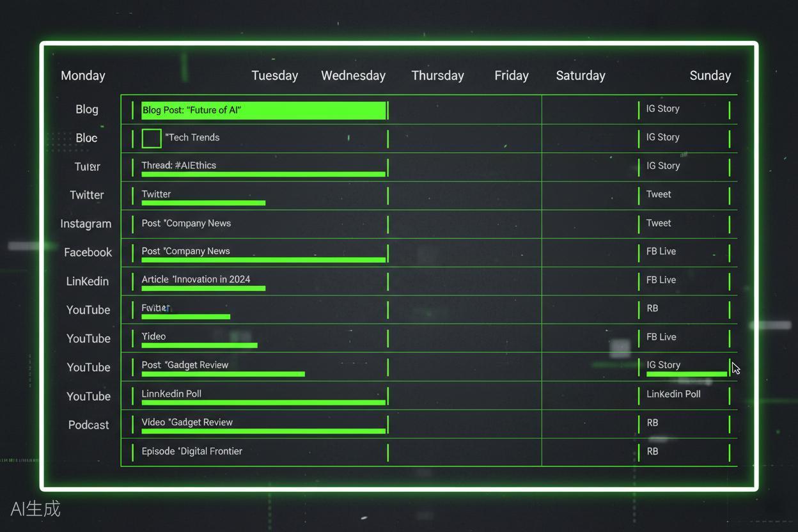Select the Podcast row label

88,425
